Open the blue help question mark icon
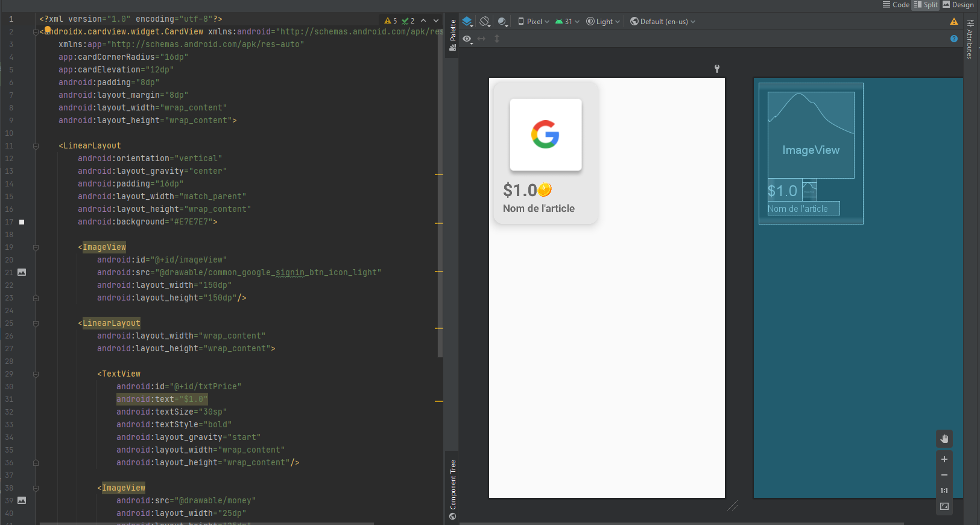This screenshot has height=525, width=980. point(954,39)
